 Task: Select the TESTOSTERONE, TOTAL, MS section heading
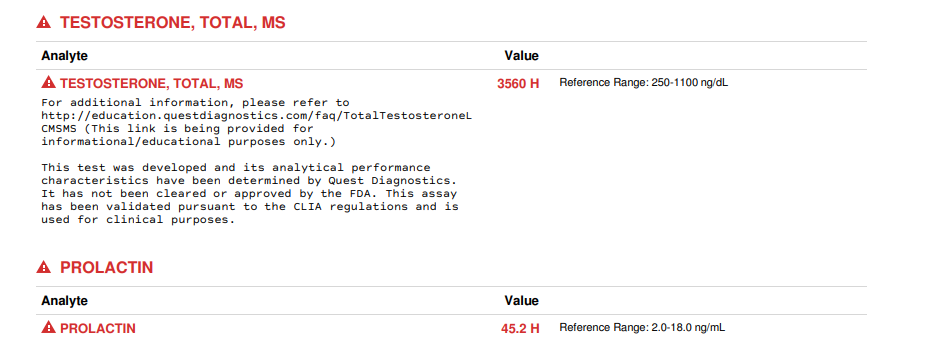click(x=173, y=23)
